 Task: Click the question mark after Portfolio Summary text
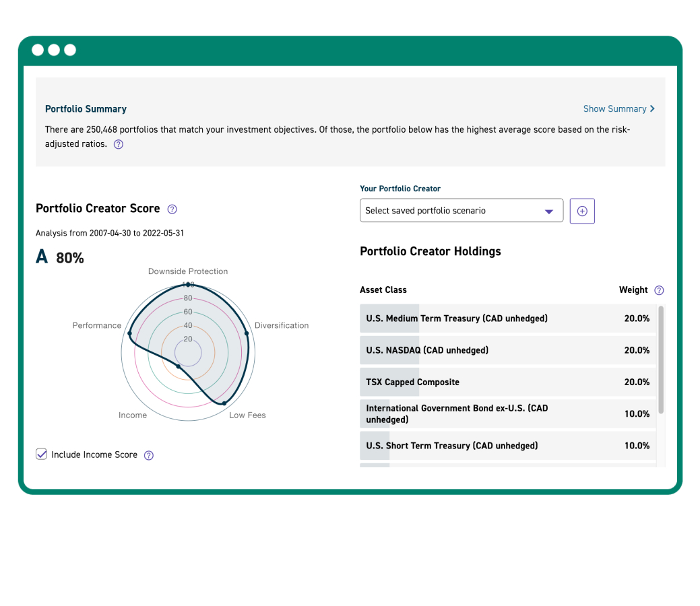[118, 144]
